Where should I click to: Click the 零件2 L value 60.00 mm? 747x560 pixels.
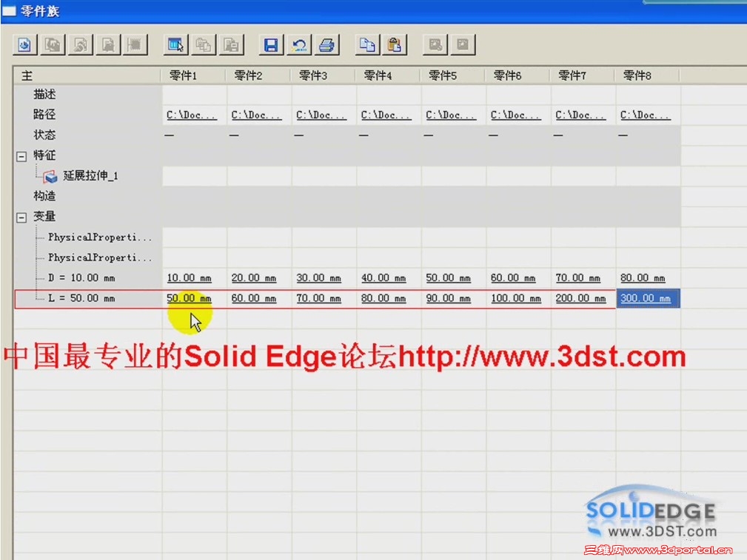tap(254, 299)
